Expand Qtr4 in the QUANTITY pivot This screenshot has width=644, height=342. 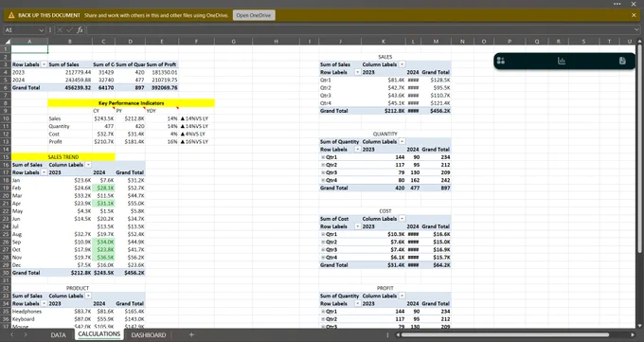pos(323,180)
